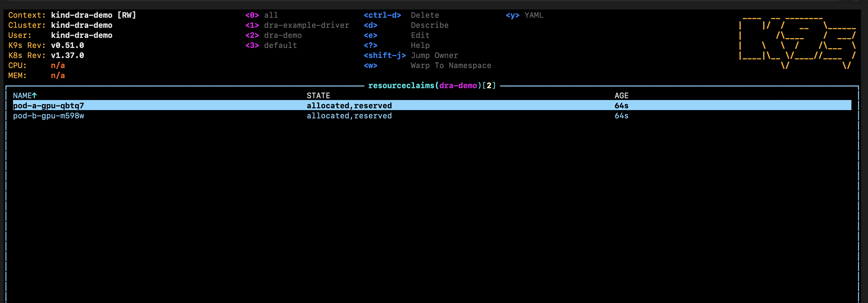Image resolution: width=868 pixels, height=303 pixels.
Task: Click the Edit command hint
Action: pyautogui.click(x=397, y=35)
